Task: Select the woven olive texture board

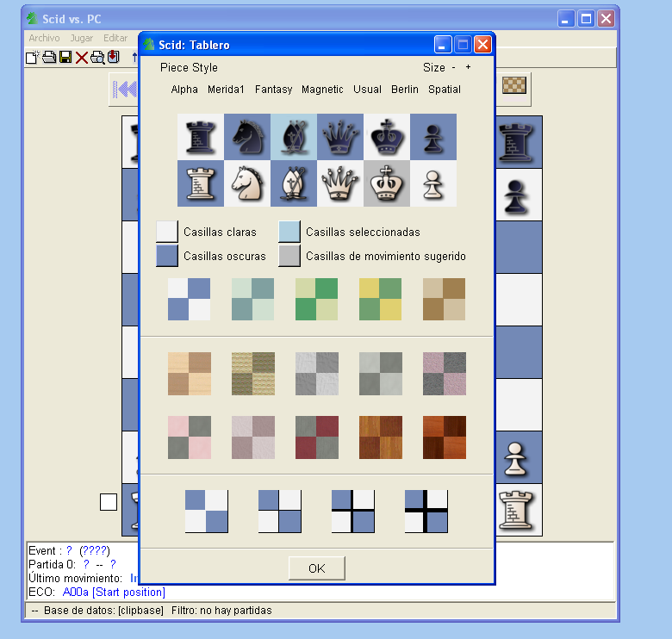Action: (x=253, y=374)
